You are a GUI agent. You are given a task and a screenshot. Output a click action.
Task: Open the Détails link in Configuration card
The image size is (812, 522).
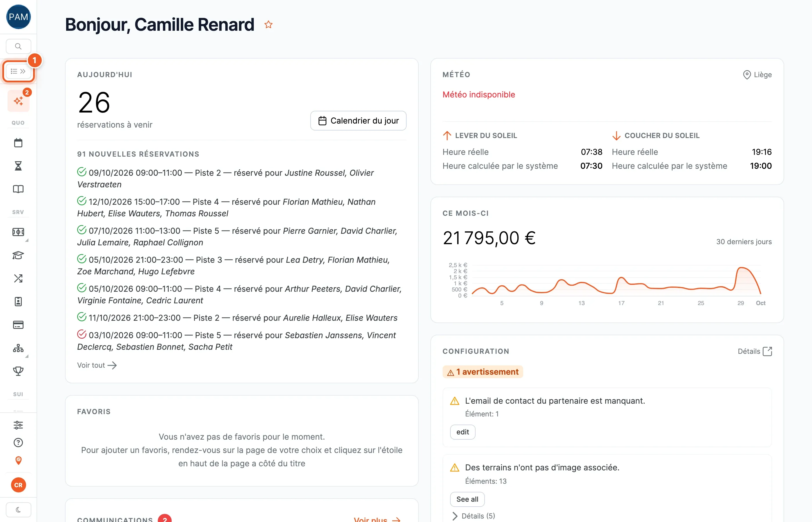point(755,351)
